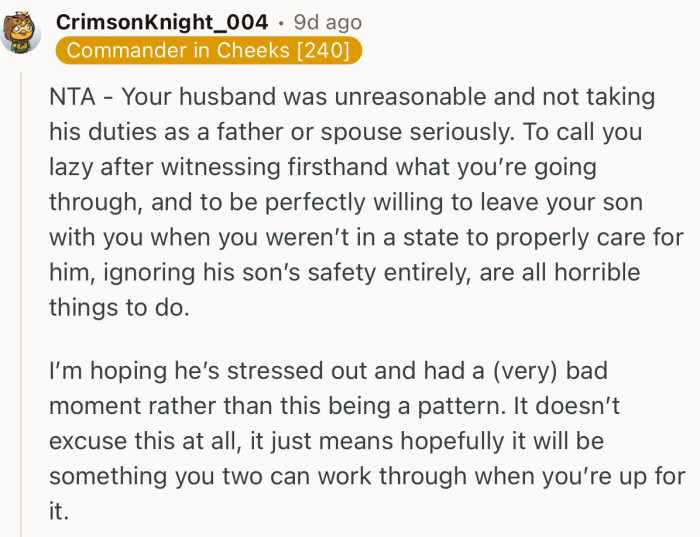Screen dimensions: 700x537
Task: Click the line 'something you two can work'
Action: click(367, 476)
